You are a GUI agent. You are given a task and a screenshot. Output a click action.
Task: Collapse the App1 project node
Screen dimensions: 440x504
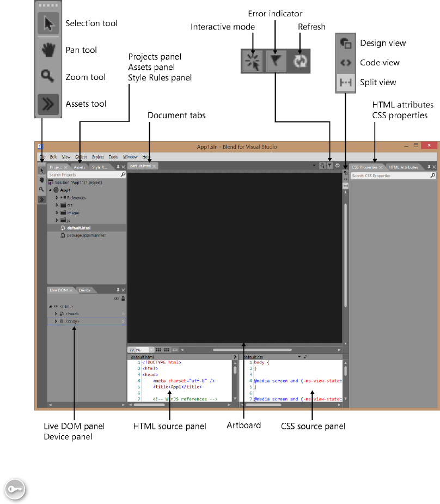pyautogui.click(x=51, y=190)
